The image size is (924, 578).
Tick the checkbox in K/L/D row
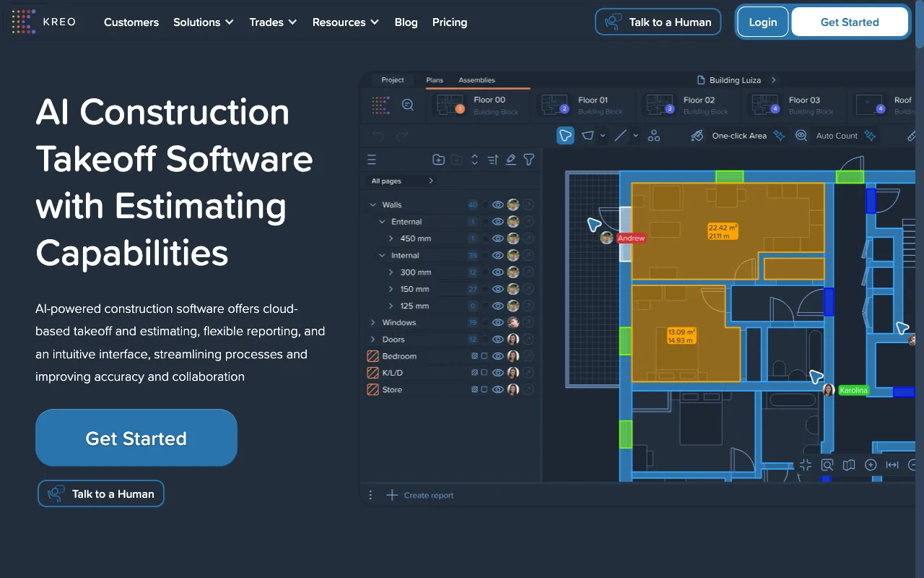pos(484,373)
